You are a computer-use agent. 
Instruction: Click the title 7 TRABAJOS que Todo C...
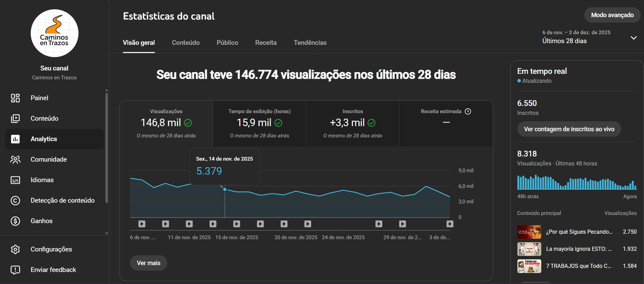click(578, 266)
